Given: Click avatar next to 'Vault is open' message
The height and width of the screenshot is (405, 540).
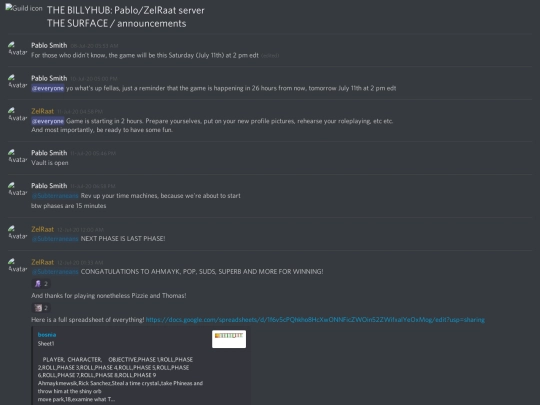Looking at the screenshot, I should (17, 156).
